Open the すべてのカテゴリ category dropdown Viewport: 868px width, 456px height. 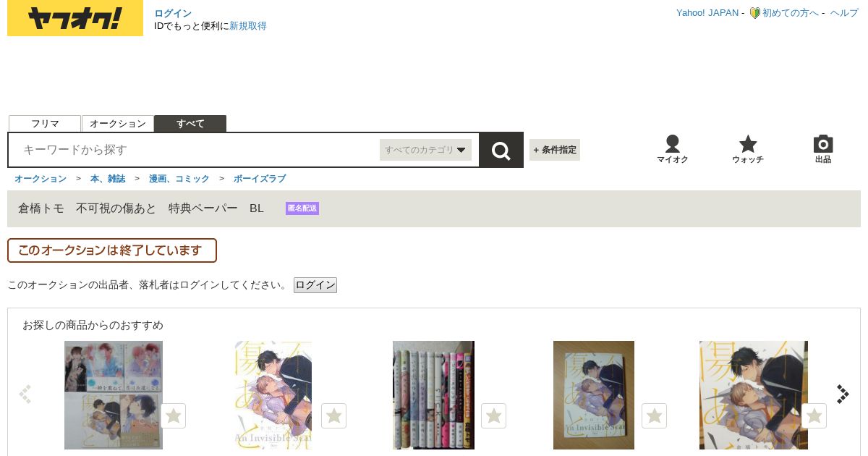[425, 150]
